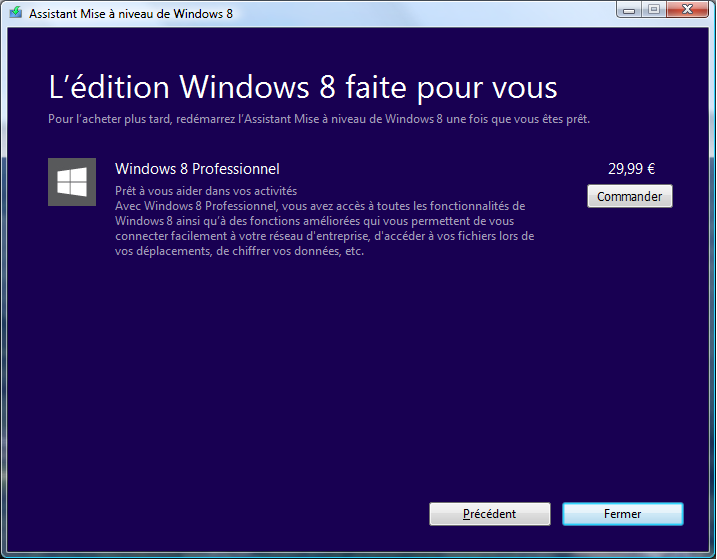Click the description line mentioning réseau d'entreprise
This screenshot has width=717, height=560.
tap(325, 236)
